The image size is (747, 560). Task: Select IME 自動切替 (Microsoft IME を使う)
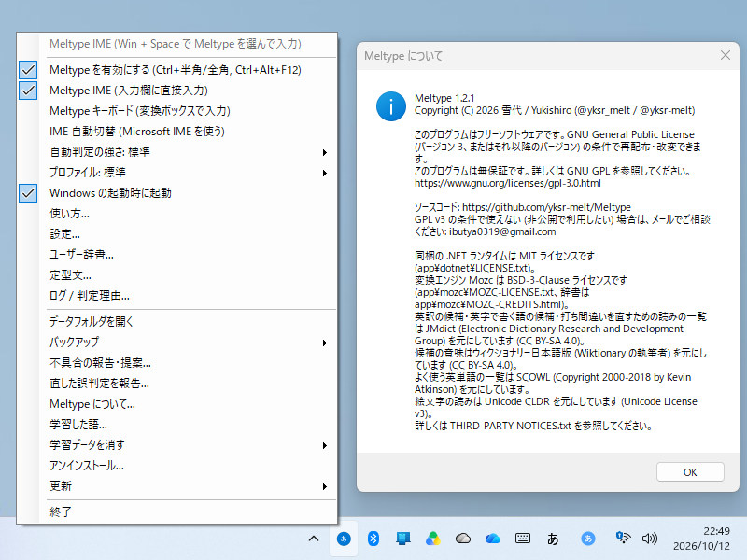176,132
